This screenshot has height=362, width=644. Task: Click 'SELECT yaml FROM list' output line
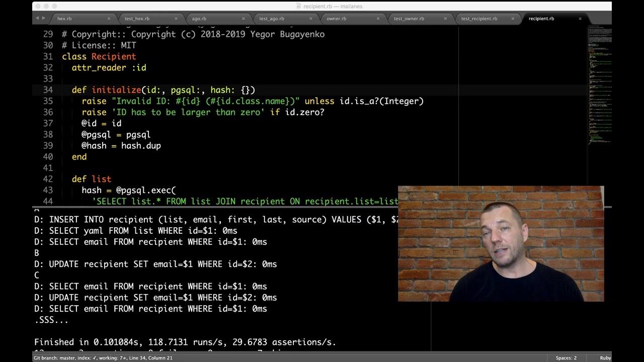pos(135,231)
